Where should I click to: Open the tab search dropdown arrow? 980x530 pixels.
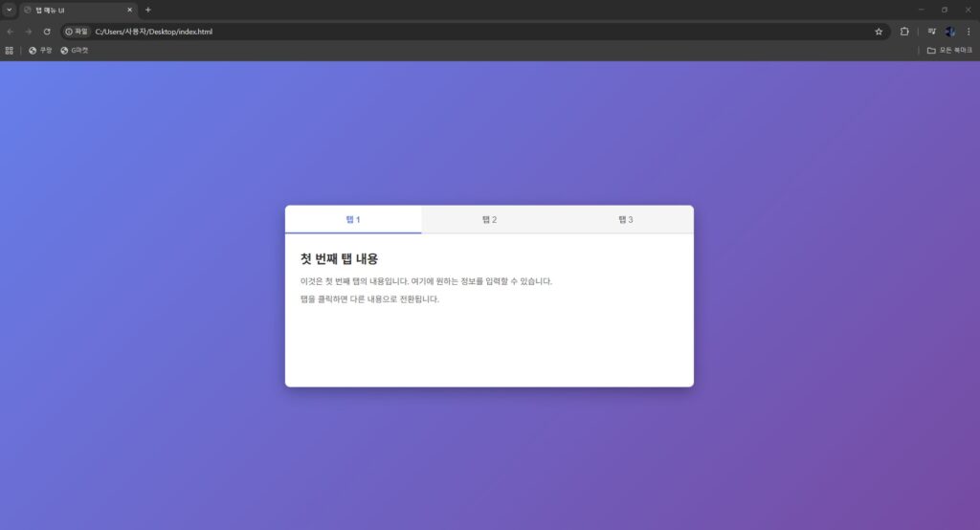tap(9, 10)
